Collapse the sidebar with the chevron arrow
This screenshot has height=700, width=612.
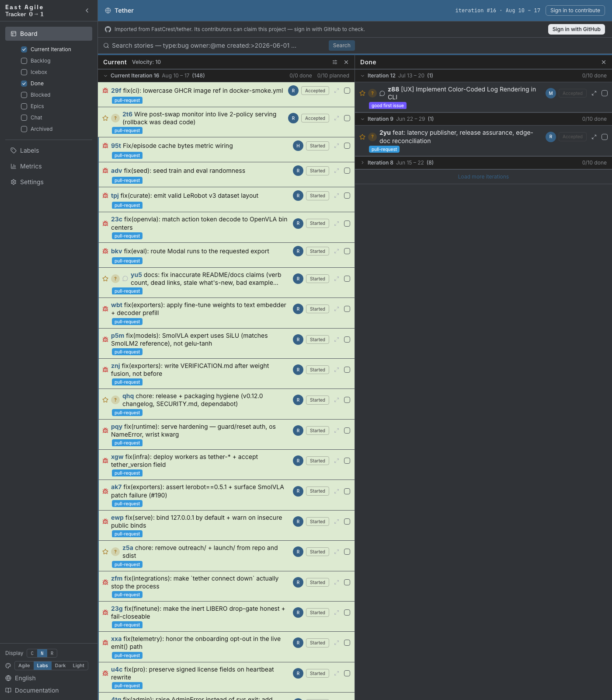pos(87,10)
